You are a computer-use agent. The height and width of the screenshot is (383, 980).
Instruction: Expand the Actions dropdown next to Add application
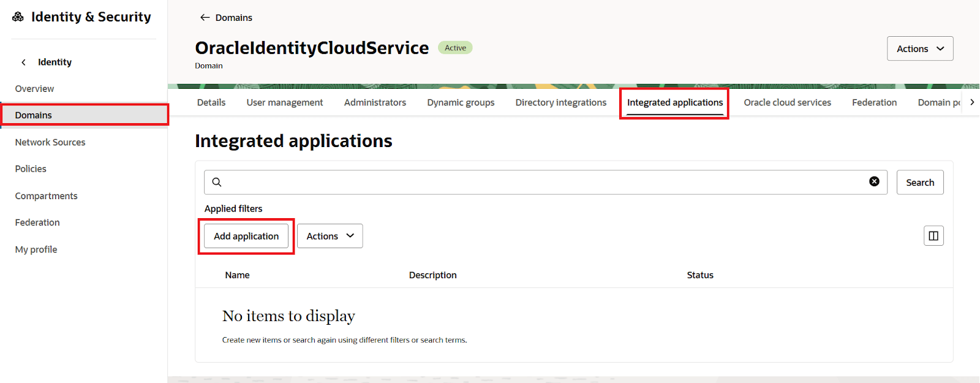pyautogui.click(x=330, y=236)
